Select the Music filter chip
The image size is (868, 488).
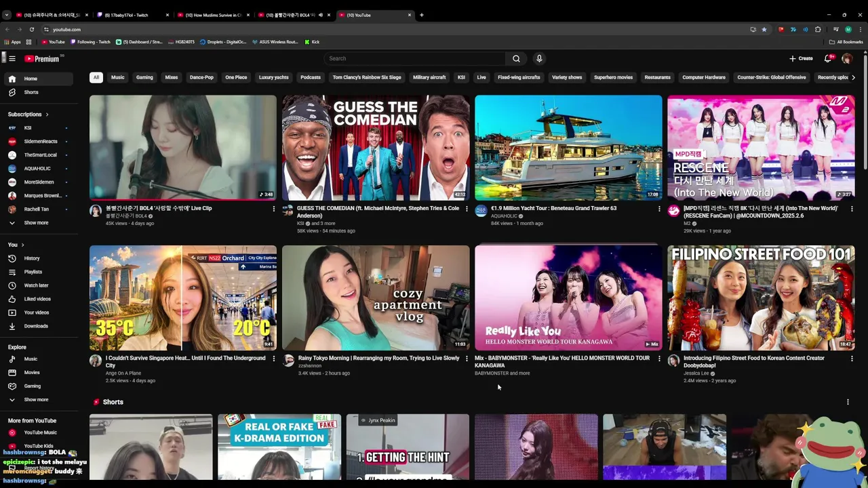coord(118,77)
